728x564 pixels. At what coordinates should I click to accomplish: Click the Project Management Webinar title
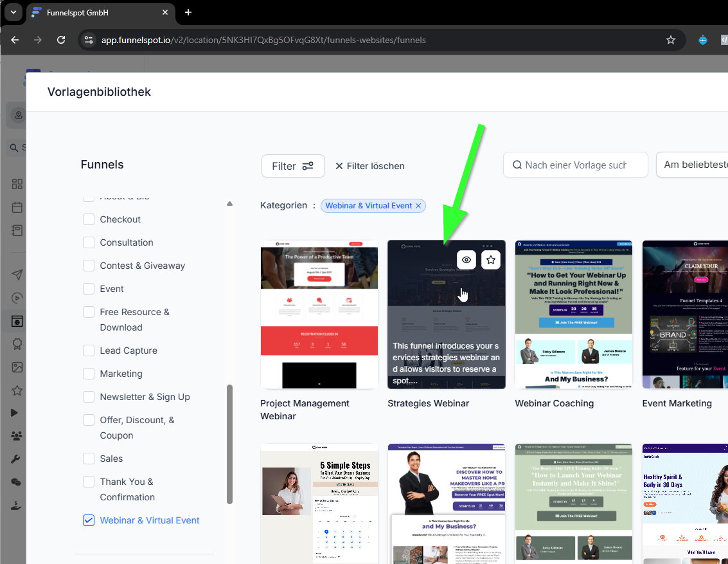[x=305, y=410]
